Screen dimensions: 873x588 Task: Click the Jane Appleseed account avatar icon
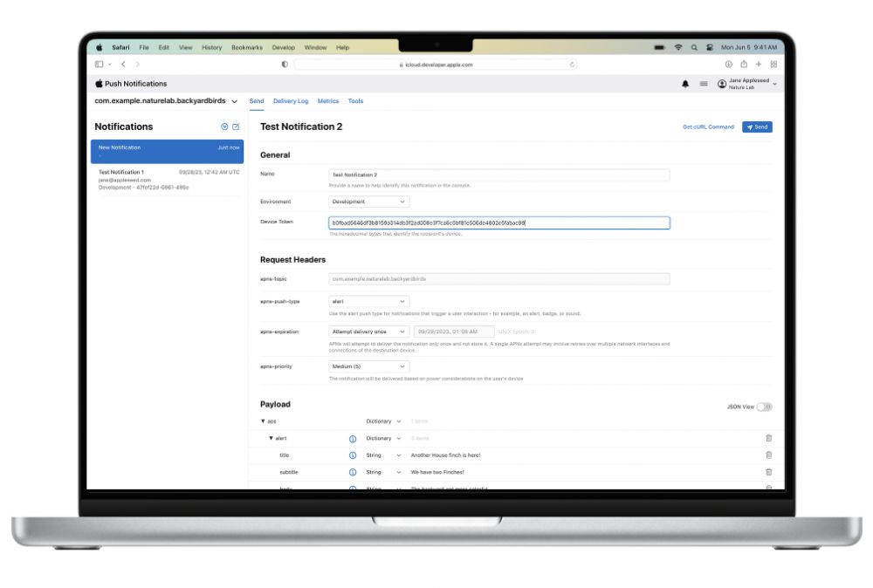click(722, 84)
